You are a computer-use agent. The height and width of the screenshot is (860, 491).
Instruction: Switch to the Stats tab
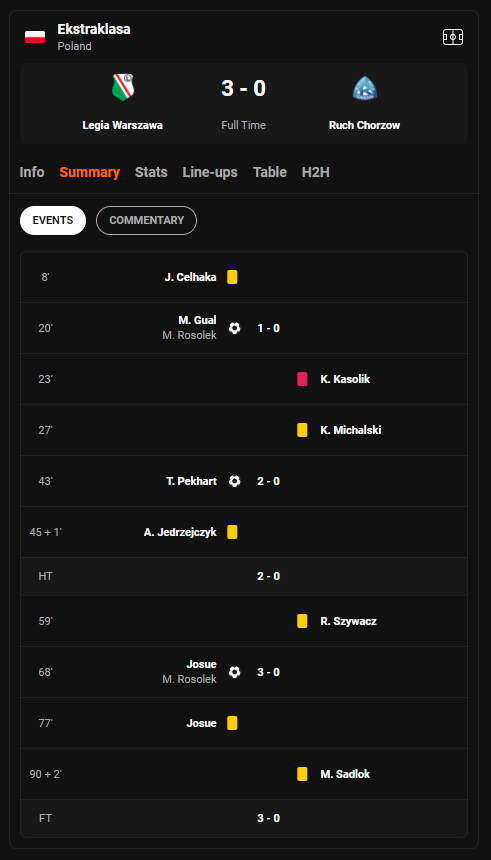151,172
